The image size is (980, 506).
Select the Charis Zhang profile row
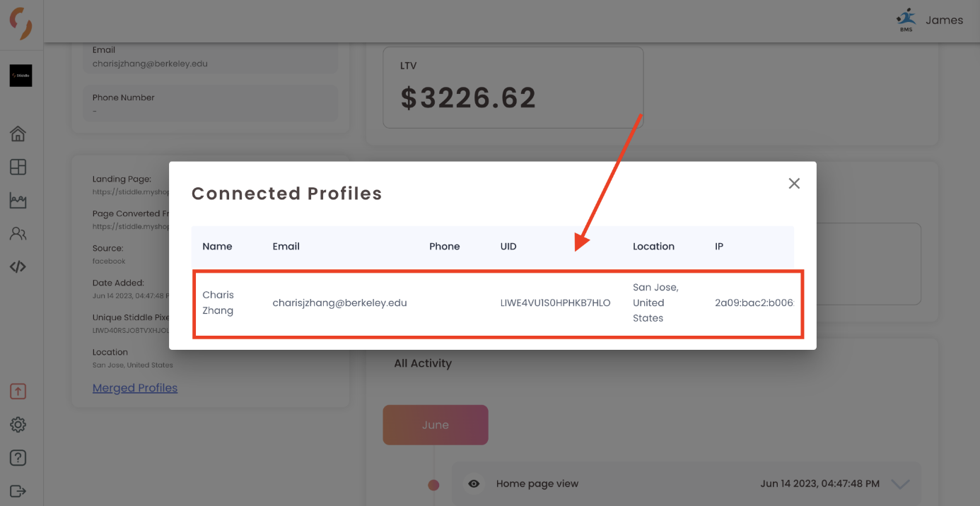click(498, 303)
